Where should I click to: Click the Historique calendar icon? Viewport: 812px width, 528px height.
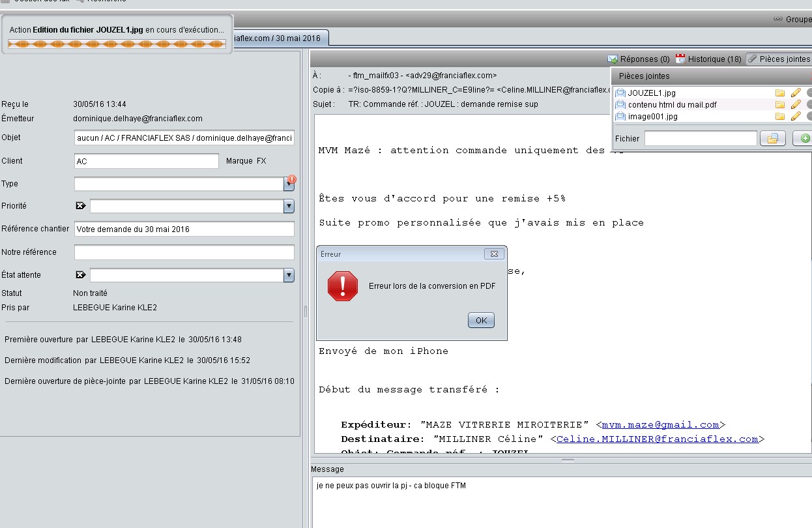(x=680, y=59)
